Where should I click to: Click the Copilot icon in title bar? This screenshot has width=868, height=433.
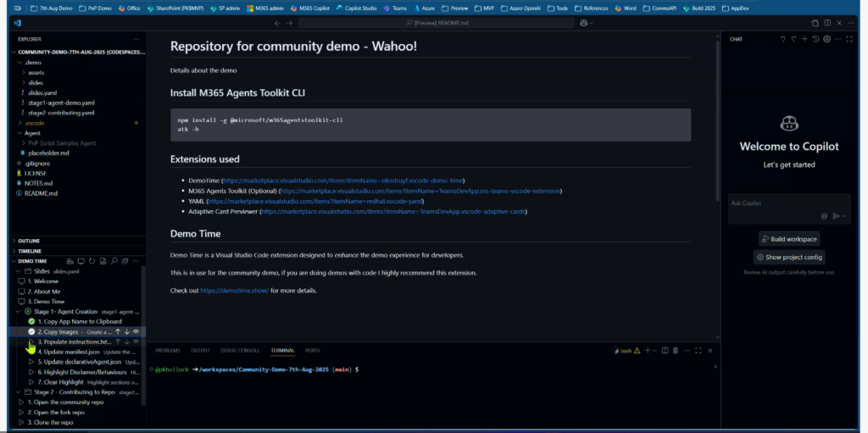coord(583,23)
